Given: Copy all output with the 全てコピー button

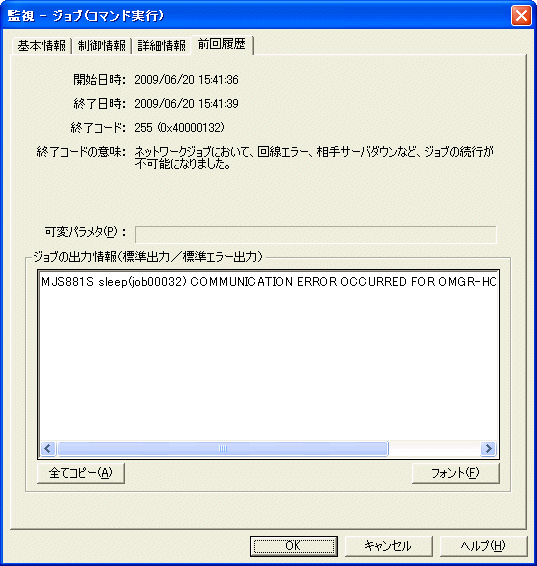Looking at the screenshot, I should [x=81, y=473].
